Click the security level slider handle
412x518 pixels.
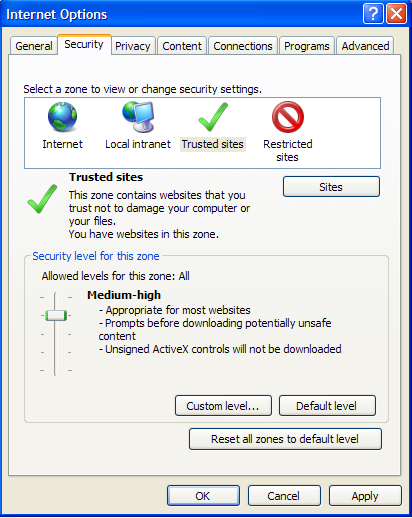pos(56,315)
